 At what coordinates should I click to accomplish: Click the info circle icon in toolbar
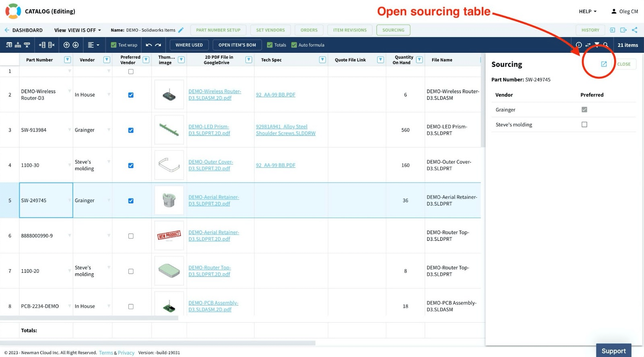coord(579,45)
